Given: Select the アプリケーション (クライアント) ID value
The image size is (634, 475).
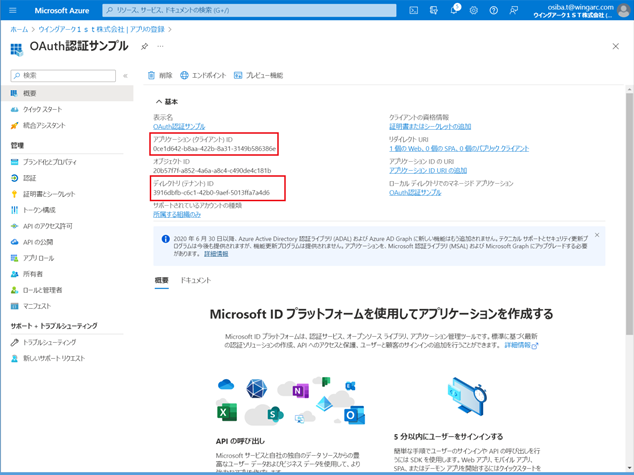Looking at the screenshot, I should [214, 149].
